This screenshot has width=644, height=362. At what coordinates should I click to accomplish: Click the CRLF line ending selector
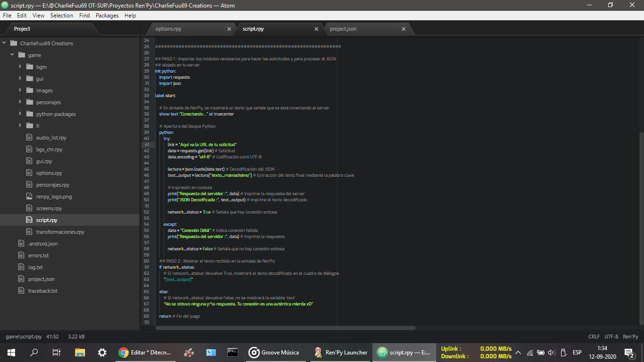594,337
